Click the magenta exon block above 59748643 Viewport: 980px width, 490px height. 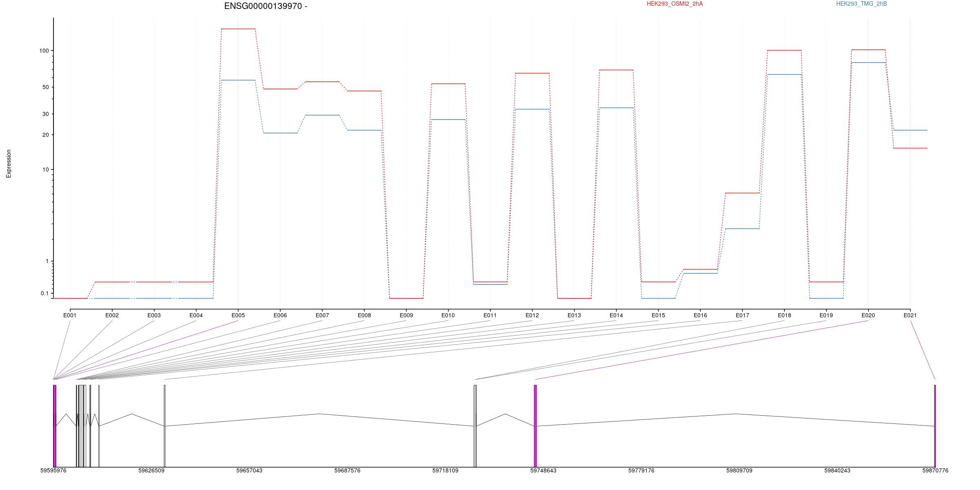535,426
